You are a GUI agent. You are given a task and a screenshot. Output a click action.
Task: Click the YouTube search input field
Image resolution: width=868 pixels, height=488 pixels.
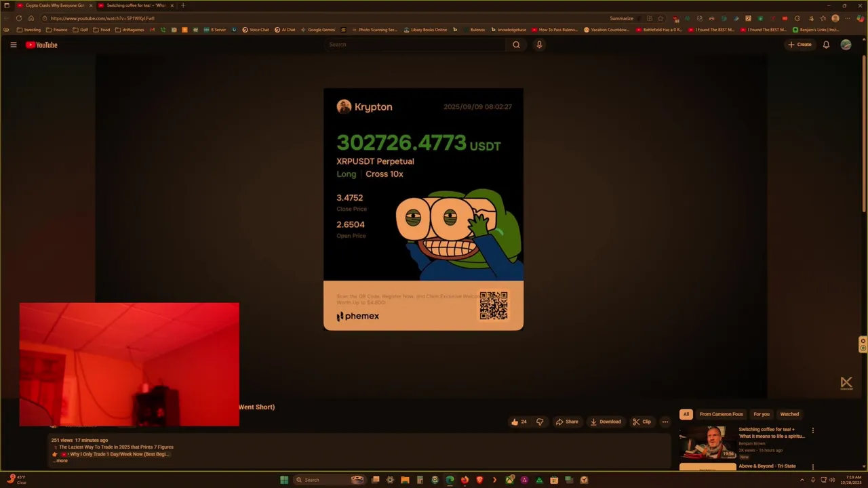415,45
